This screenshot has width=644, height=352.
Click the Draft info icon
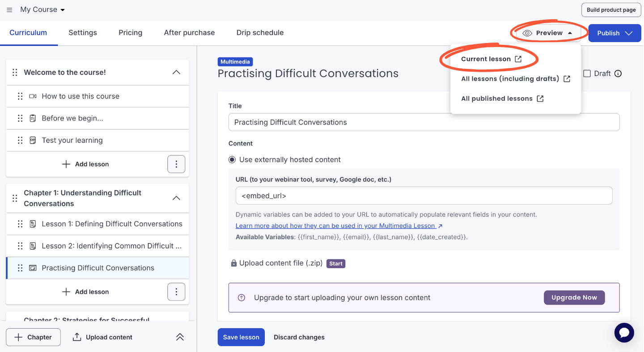pyautogui.click(x=618, y=74)
